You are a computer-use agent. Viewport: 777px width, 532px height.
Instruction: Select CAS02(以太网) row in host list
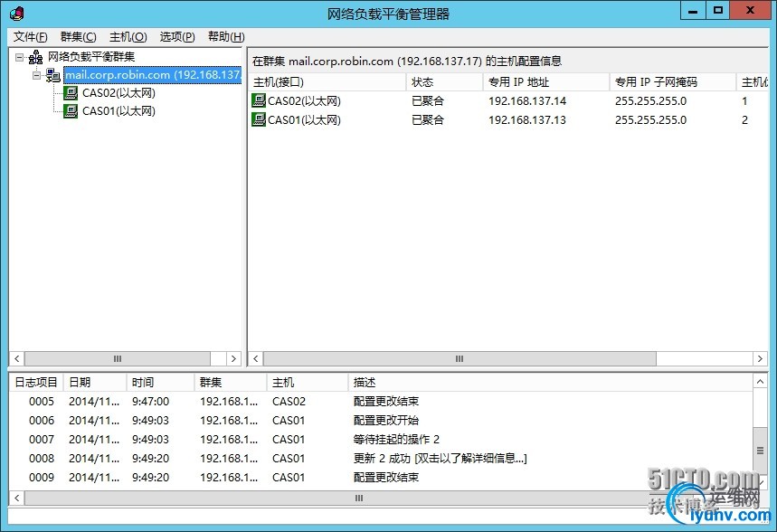tap(508, 100)
